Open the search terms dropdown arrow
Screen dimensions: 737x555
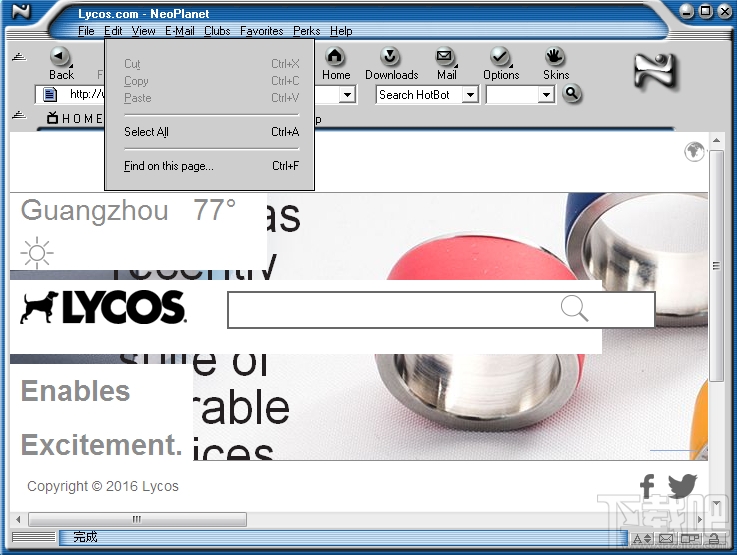(546, 94)
